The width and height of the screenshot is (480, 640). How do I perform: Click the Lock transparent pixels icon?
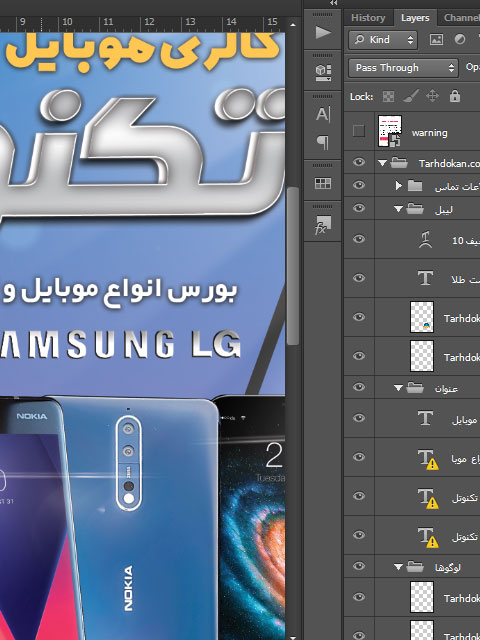click(x=388, y=96)
